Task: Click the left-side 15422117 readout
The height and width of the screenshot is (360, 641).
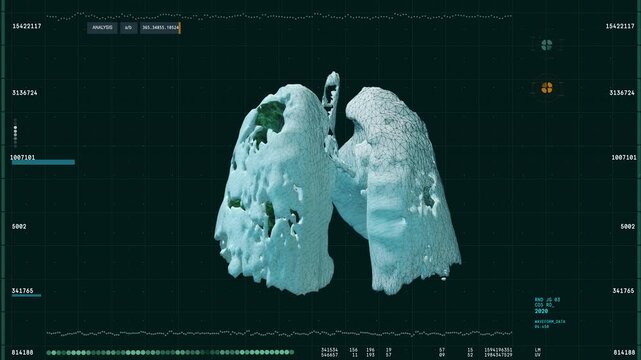Action: pyautogui.click(x=27, y=26)
